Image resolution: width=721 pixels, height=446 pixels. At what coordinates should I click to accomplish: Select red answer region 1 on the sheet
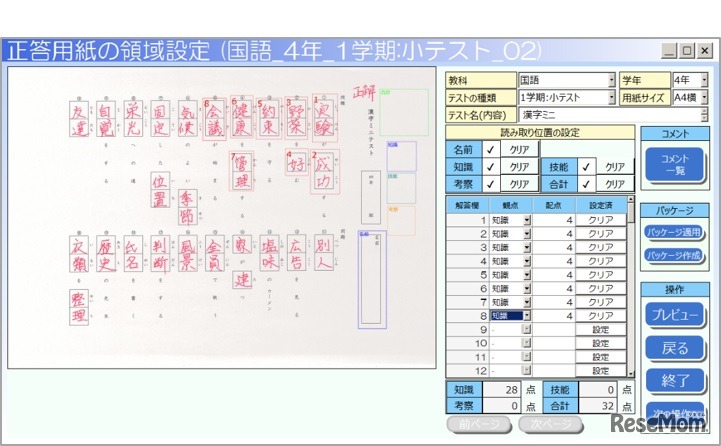324,119
